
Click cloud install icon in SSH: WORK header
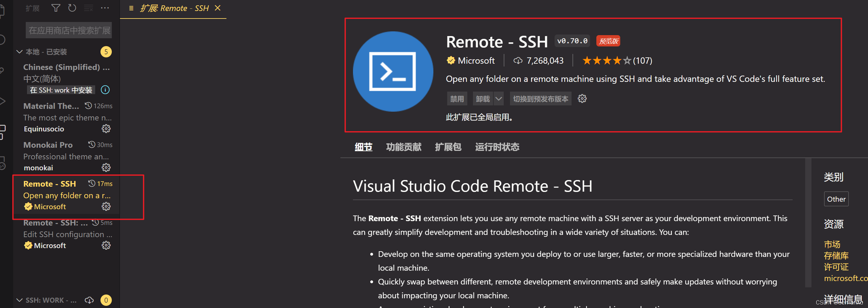pyautogui.click(x=89, y=300)
